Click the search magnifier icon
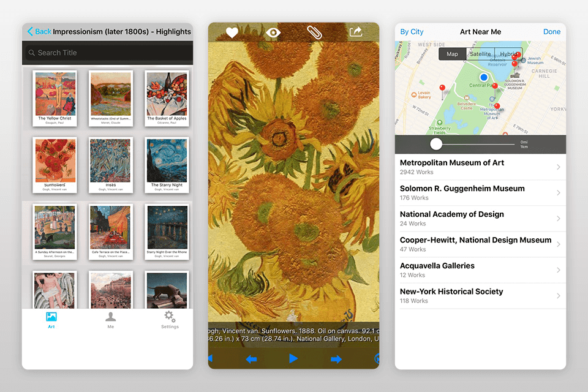588x392 pixels. [32, 53]
